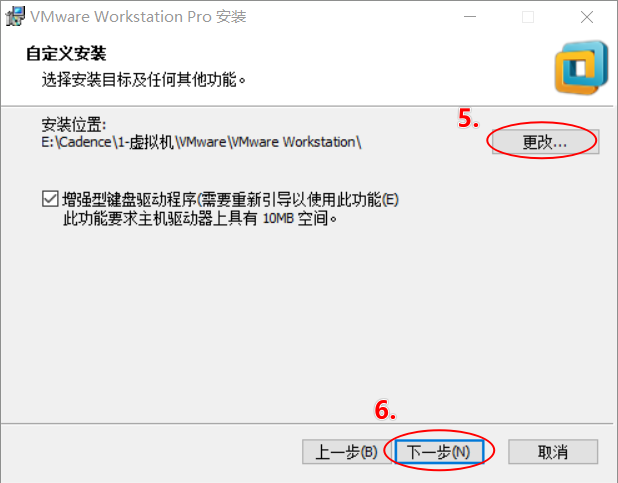This screenshot has height=483, width=618.
Task: Minimize the VMware installer window
Action: click(470, 17)
